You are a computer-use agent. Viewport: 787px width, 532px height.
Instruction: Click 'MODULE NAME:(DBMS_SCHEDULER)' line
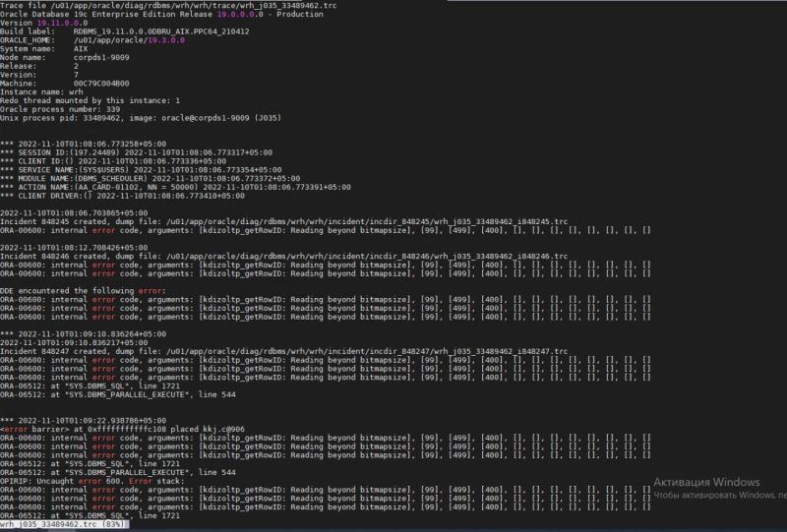(151, 178)
